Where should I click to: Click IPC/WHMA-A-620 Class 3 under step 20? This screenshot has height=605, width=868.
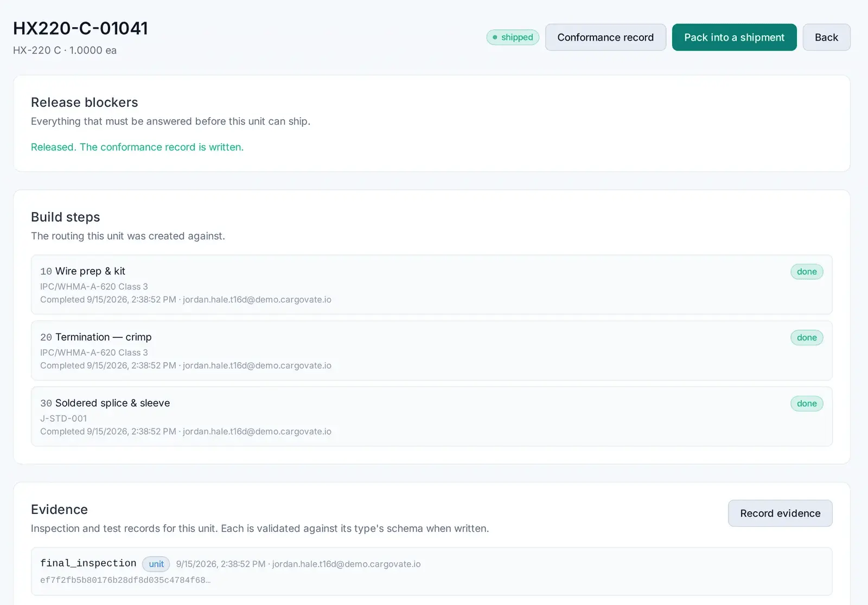94,353
